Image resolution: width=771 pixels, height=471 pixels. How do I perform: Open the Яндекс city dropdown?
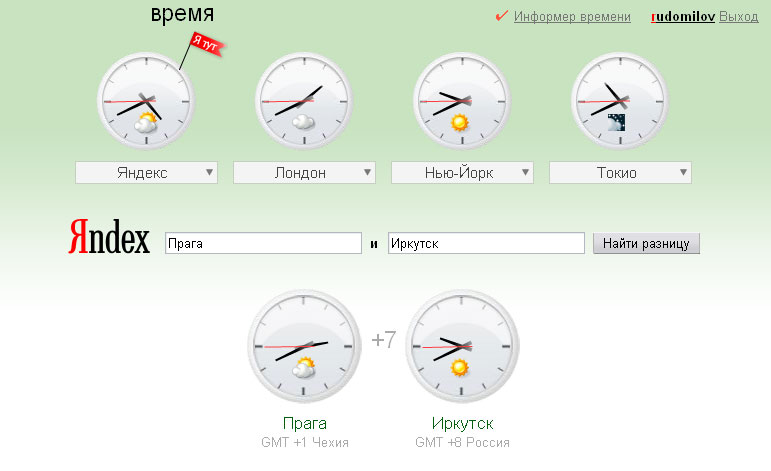(146, 173)
